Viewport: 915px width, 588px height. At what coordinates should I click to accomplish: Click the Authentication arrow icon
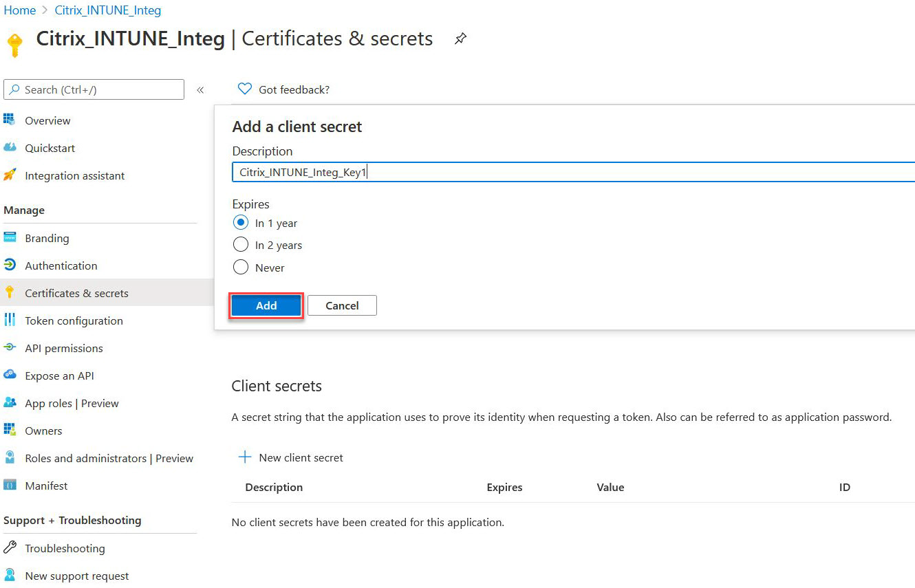(10, 265)
